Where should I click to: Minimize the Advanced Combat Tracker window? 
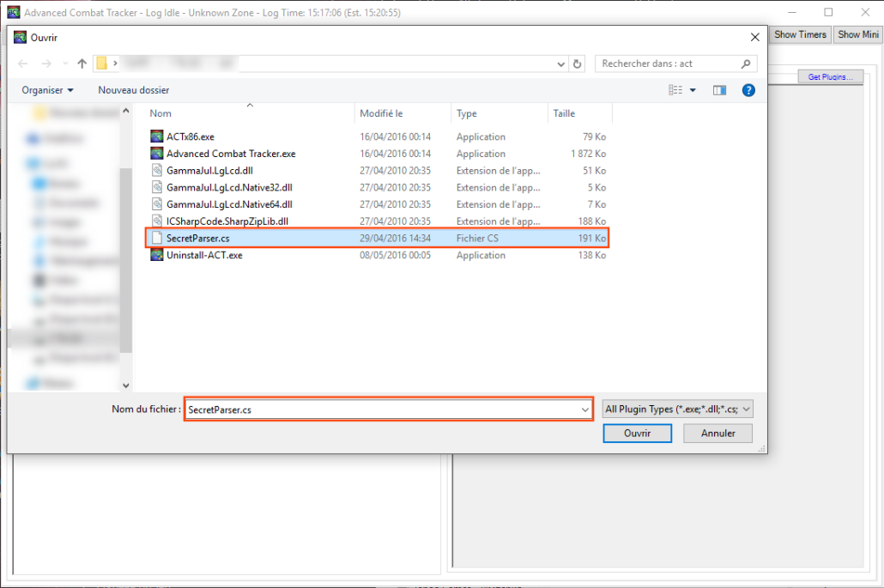(792, 12)
